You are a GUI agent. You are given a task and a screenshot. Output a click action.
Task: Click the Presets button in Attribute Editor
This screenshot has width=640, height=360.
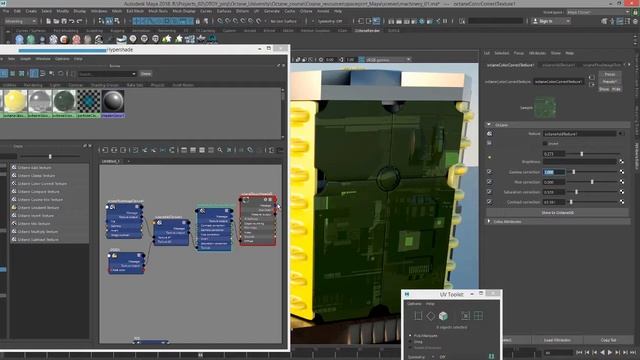610,82
